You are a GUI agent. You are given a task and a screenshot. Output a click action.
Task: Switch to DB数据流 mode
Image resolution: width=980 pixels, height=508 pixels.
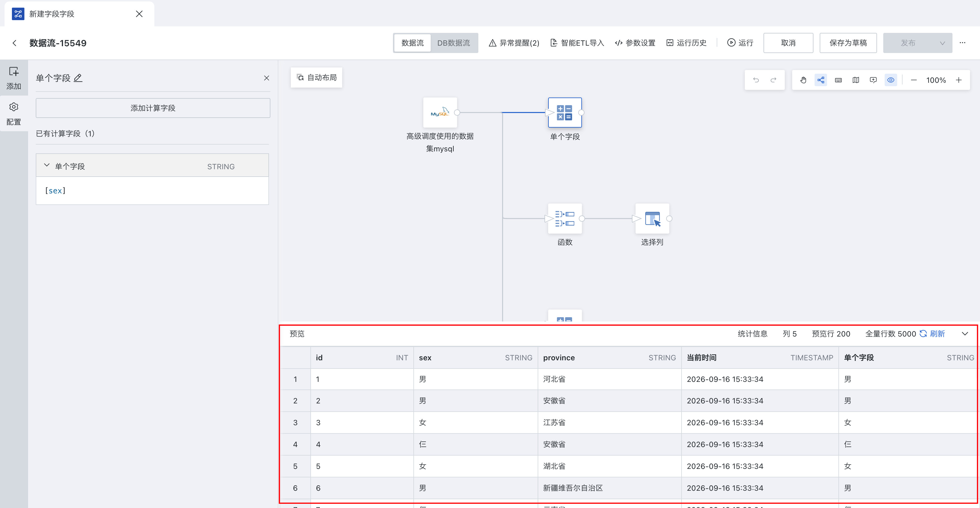pyautogui.click(x=453, y=43)
